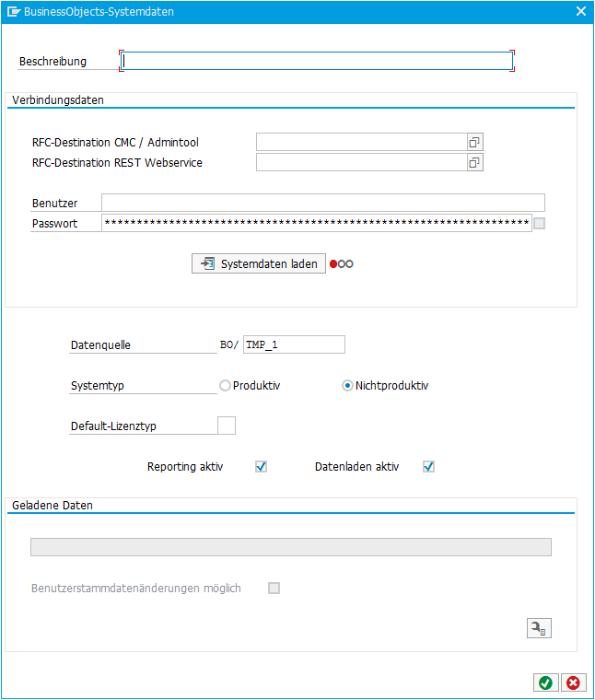Click the Systemdaten laden button
Screen dimensions: 595x700
[259, 263]
